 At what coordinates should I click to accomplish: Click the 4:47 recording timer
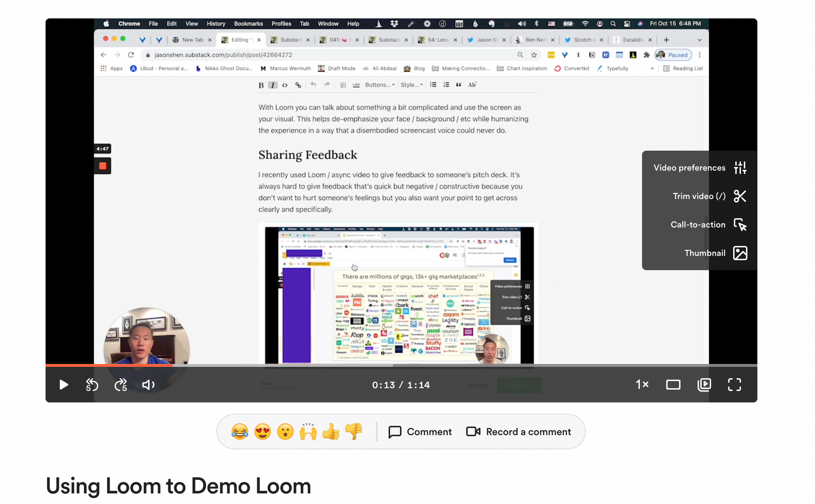click(x=102, y=149)
